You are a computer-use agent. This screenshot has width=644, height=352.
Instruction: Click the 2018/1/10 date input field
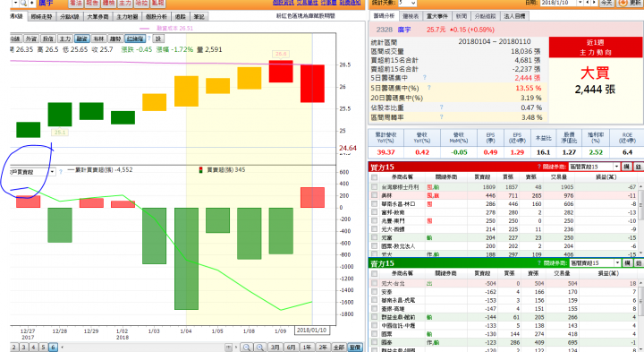point(558,3)
